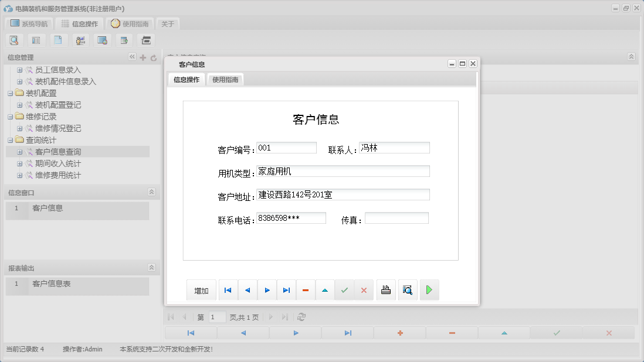Open the report list icon on the toolbar
The height and width of the screenshot is (362, 644).
(x=36, y=40)
